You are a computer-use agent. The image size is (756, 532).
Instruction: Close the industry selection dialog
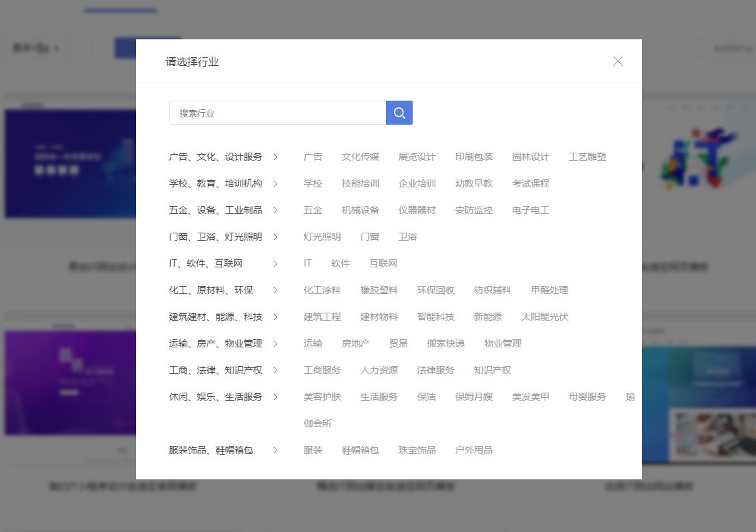click(x=617, y=61)
